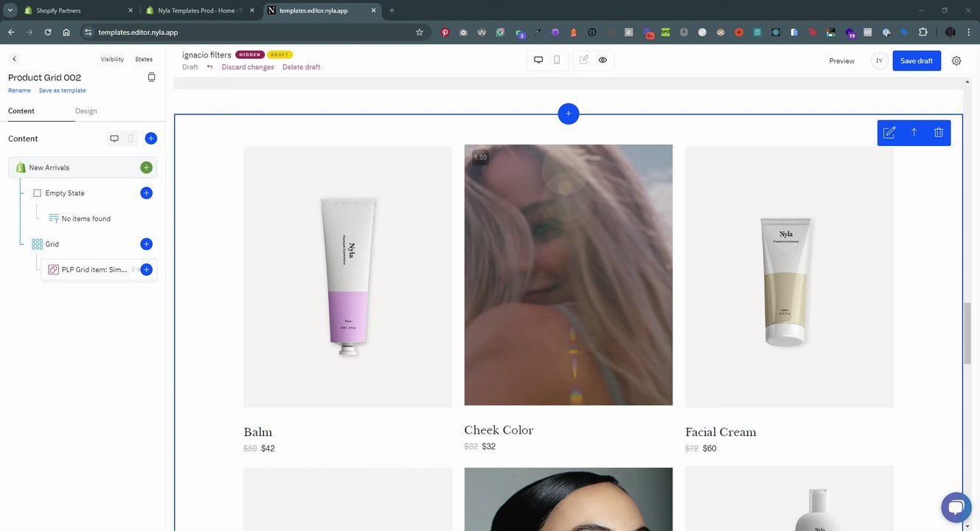Open the Pinterest extension
The width and height of the screenshot is (980, 531).
coord(445,32)
